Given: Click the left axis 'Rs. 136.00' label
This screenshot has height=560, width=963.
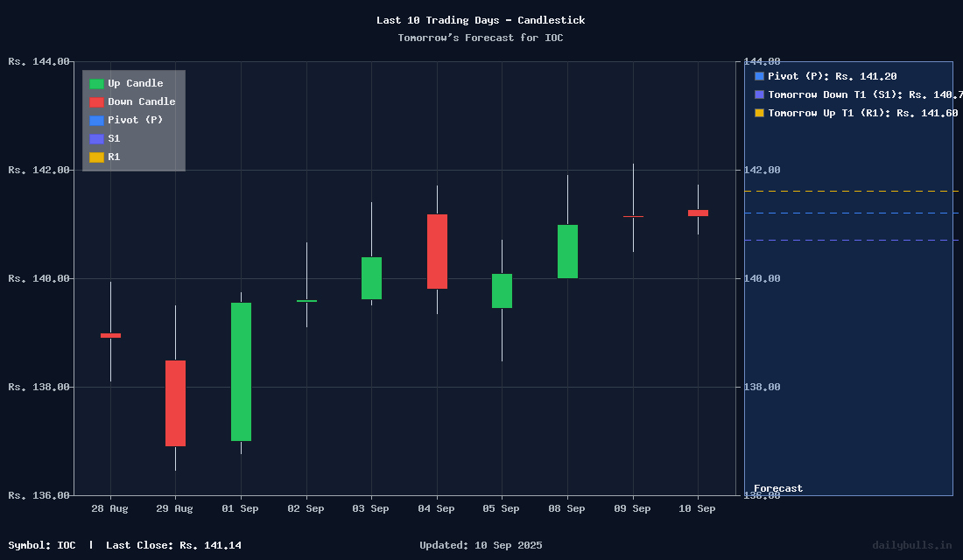Looking at the screenshot, I should point(39,495).
